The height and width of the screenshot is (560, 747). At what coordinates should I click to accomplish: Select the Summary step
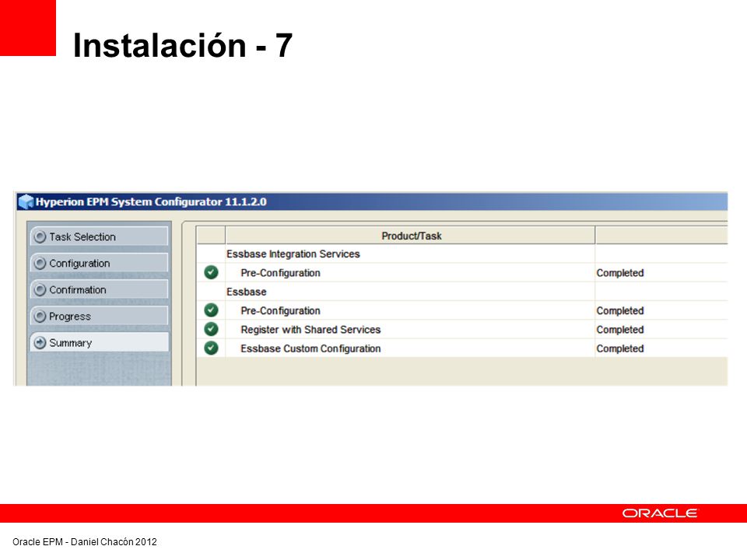pos(99,343)
